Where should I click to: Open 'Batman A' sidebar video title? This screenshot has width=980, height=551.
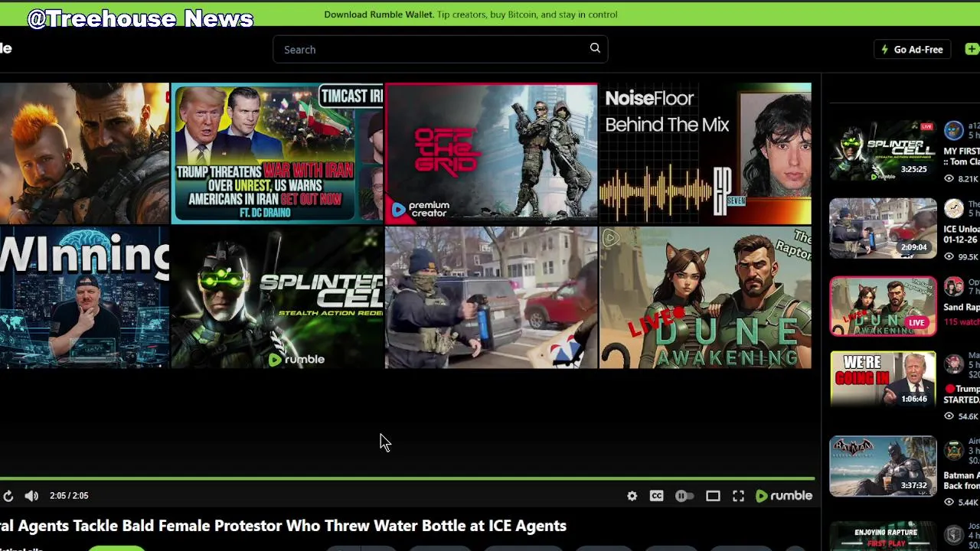tap(962, 481)
